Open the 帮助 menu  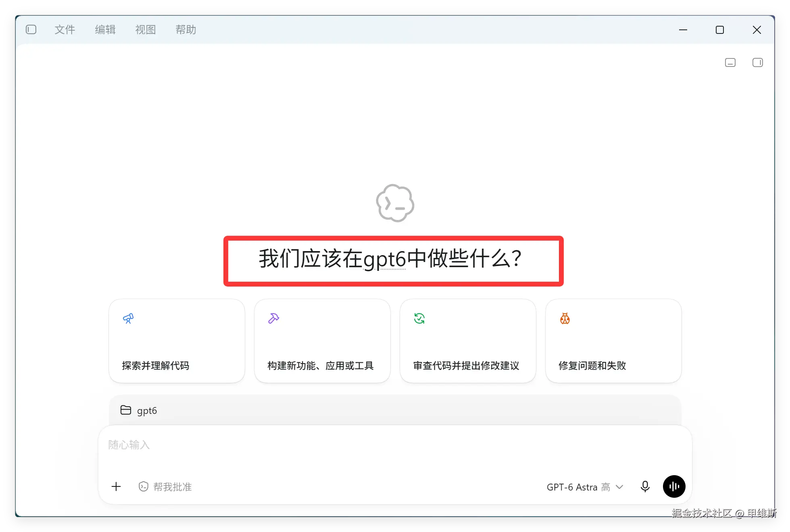click(x=186, y=29)
